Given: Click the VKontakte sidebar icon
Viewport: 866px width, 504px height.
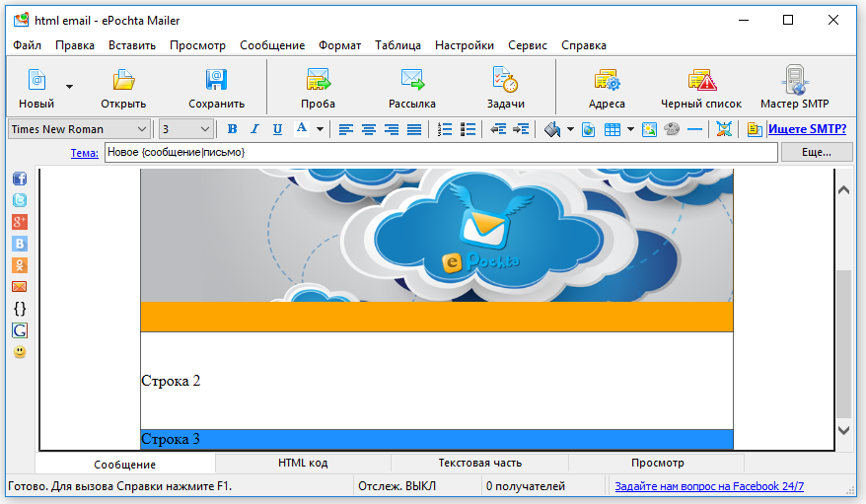Looking at the screenshot, I should 20,244.
